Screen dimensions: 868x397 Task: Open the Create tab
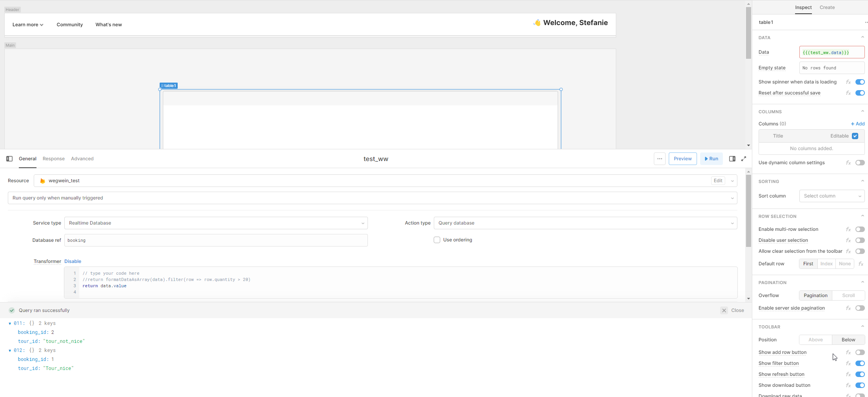coord(827,7)
